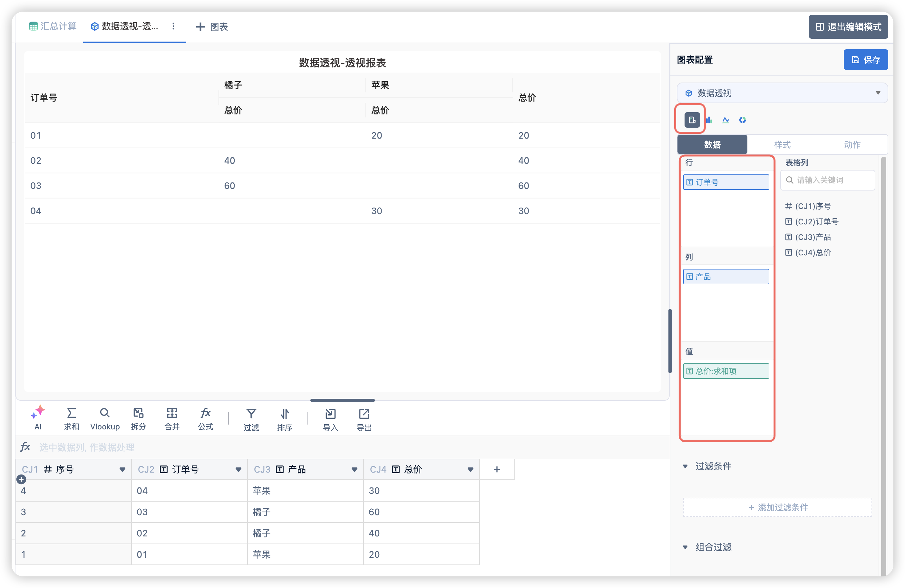This screenshot has width=905, height=588.
Task: Click the 60 value under 橘子 in report
Action: 229,186
